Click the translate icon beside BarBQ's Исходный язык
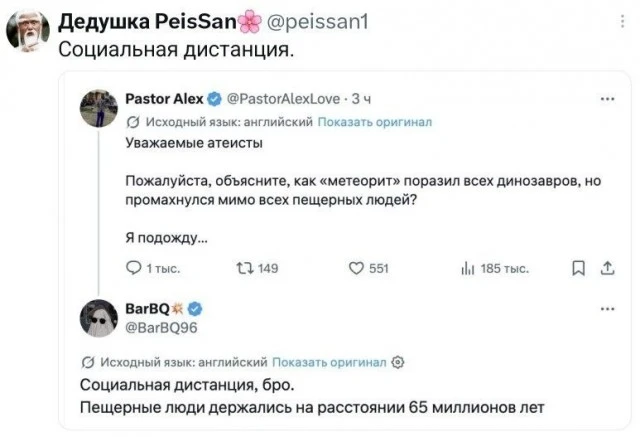 click(x=88, y=362)
